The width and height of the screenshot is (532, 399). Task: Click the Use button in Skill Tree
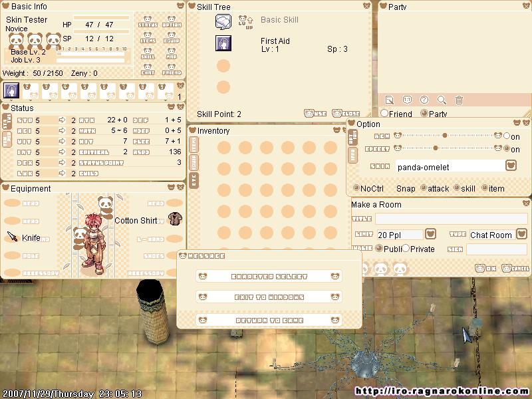(x=315, y=113)
